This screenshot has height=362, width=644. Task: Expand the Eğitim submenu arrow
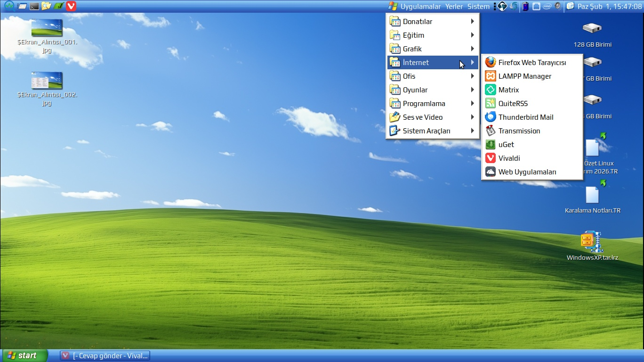tap(472, 35)
